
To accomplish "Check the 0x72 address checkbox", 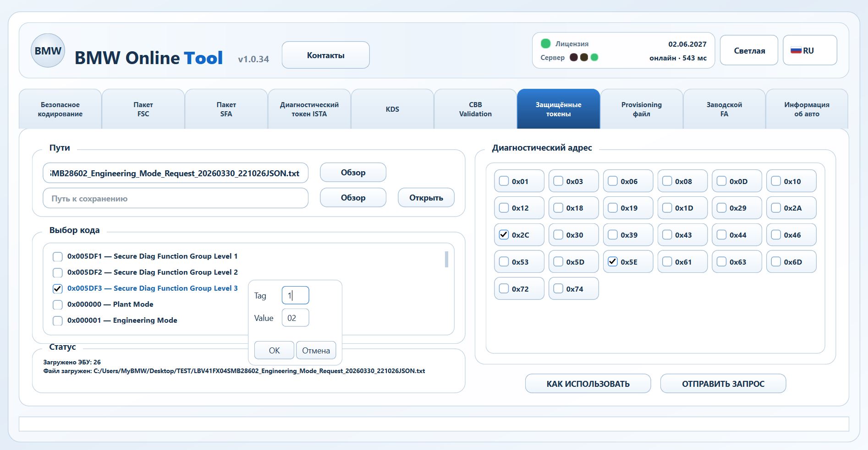I will 504,288.
